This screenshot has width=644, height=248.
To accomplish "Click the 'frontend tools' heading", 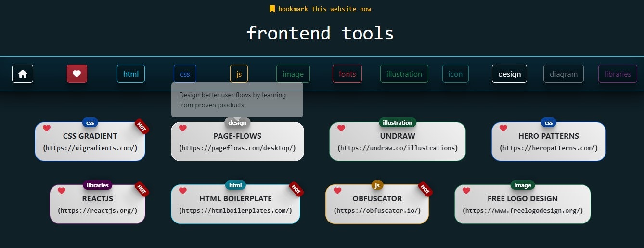I will [320, 33].
